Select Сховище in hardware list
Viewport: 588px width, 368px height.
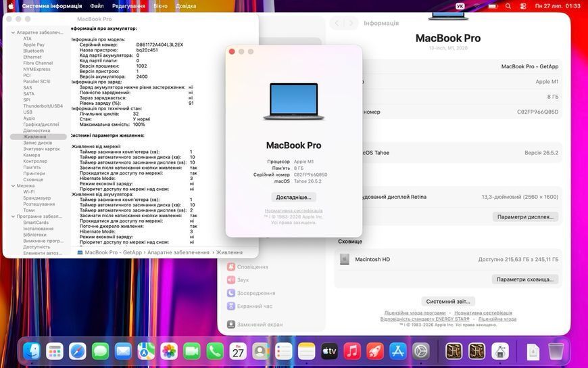coord(33,179)
